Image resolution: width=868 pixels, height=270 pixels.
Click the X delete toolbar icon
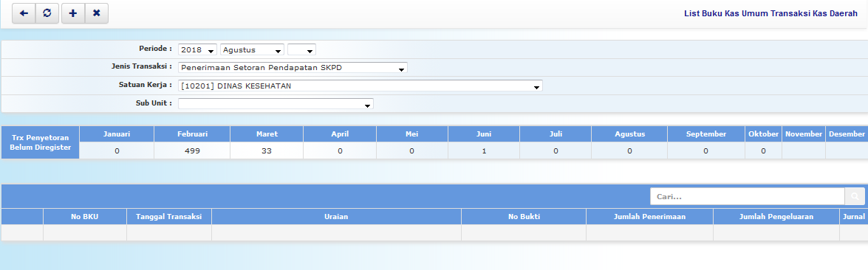96,13
